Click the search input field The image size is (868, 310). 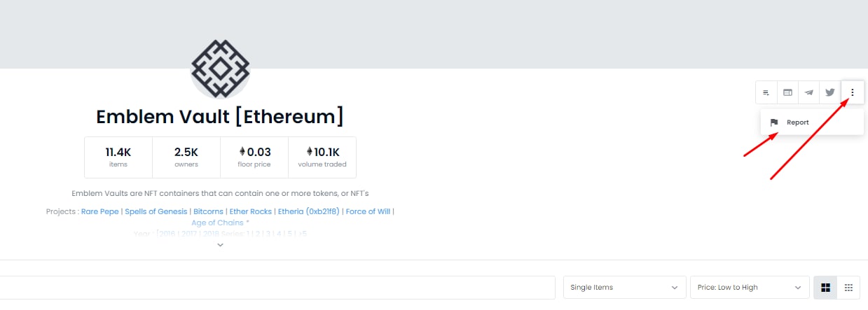click(x=278, y=288)
